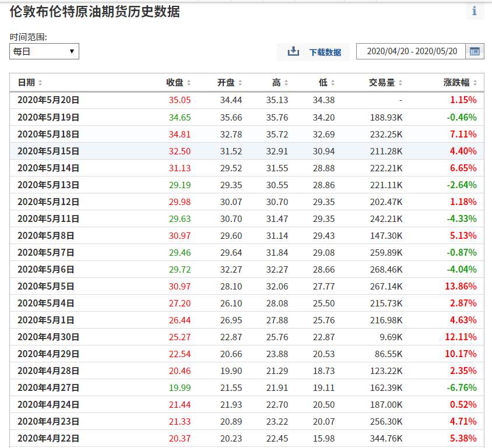The width and height of the screenshot is (492, 448).
Task: Select the row date 2020年4月23日
Action: pos(48,422)
